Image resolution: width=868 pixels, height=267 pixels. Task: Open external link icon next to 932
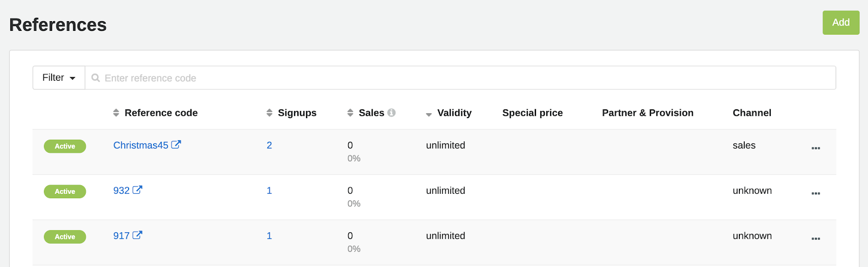coord(137,190)
